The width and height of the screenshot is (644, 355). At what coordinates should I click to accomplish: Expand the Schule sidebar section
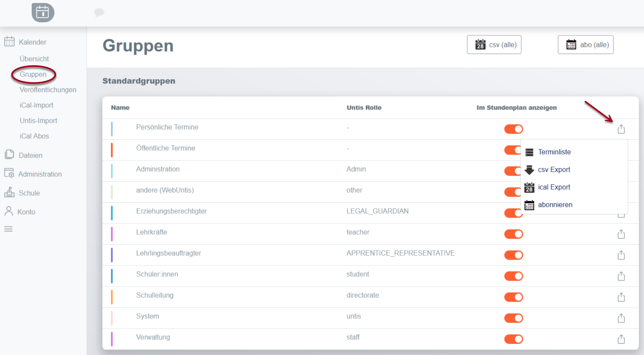[x=29, y=193]
